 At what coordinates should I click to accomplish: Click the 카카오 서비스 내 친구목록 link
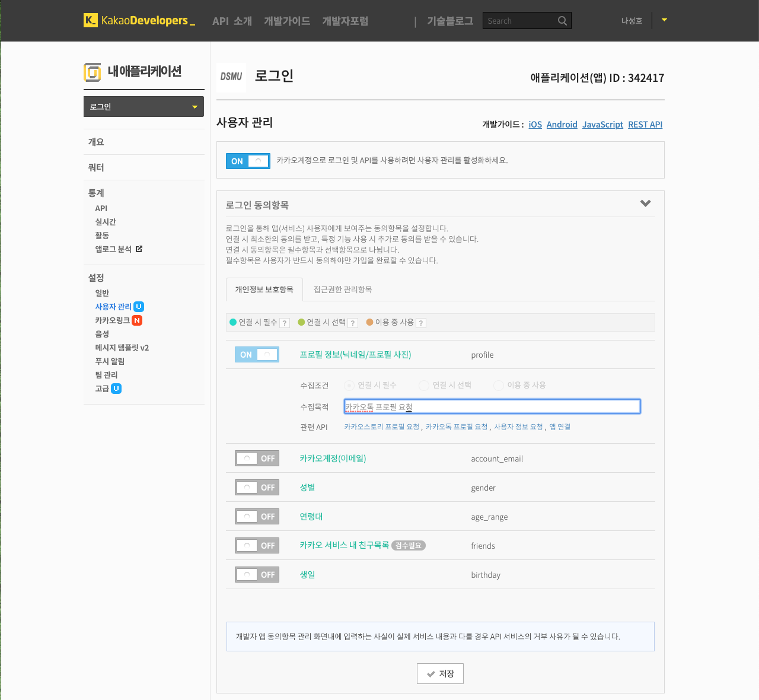[344, 545]
